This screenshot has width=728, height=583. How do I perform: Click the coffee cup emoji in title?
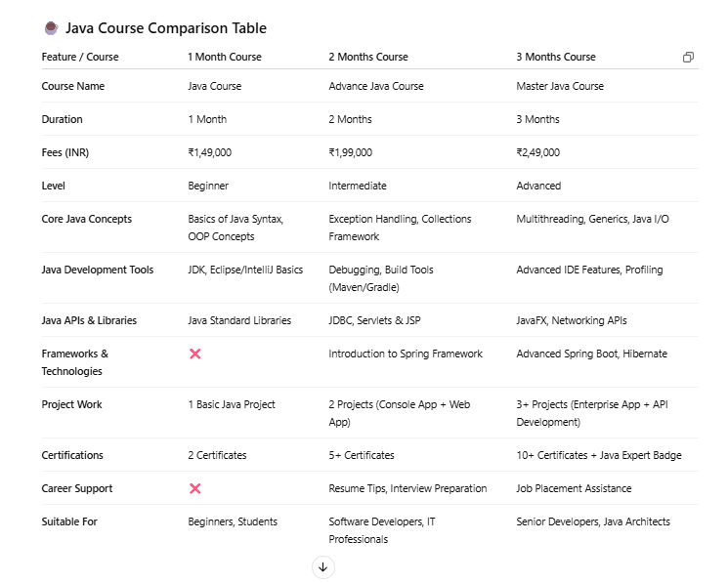pyautogui.click(x=51, y=28)
